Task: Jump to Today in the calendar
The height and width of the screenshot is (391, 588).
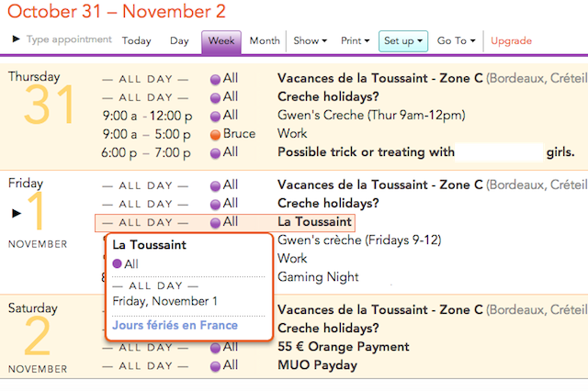Action: [x=137, y=41]
